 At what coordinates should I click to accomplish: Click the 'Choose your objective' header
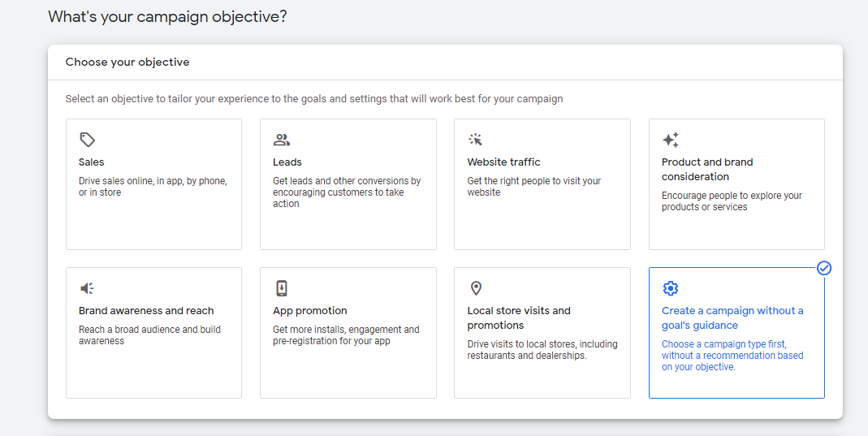[127, 62]
